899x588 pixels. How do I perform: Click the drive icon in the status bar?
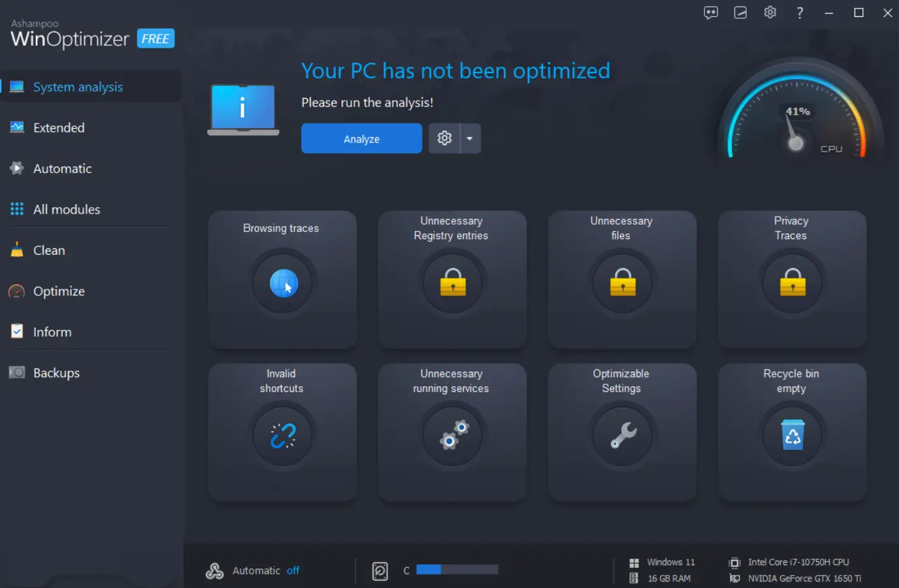(x=380, y=569)
